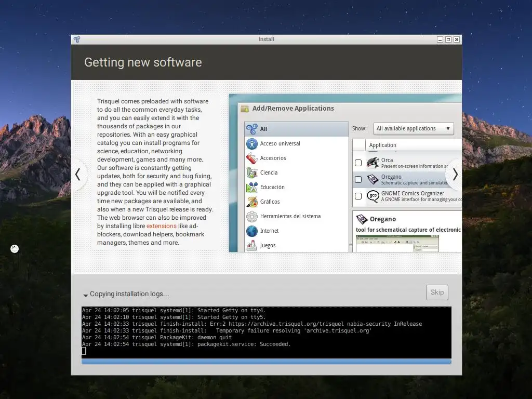The height and width of the screenshot is (399, 532).
Task: Click the Oregano icon in the details pane
Action: point(362,219)
